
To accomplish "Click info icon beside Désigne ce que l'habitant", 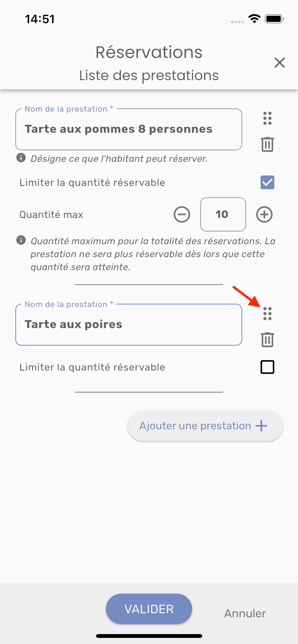I will [x=21, y=158].
